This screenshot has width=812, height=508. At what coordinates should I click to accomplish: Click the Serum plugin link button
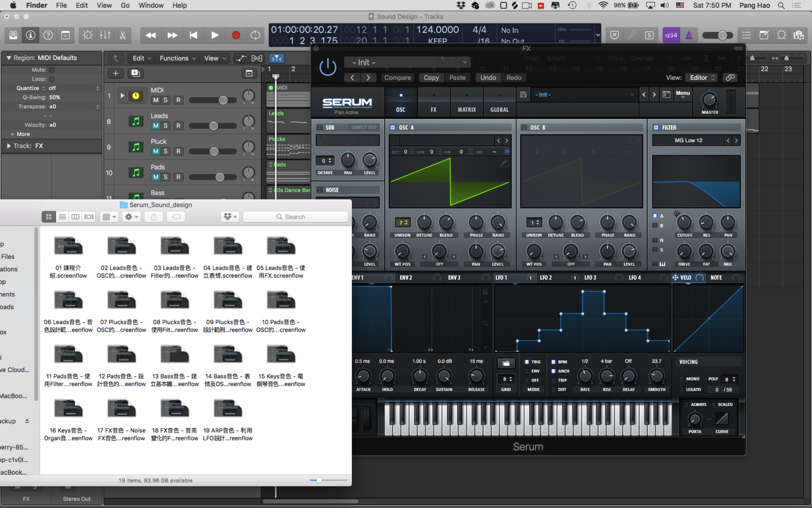click(730, 78)
